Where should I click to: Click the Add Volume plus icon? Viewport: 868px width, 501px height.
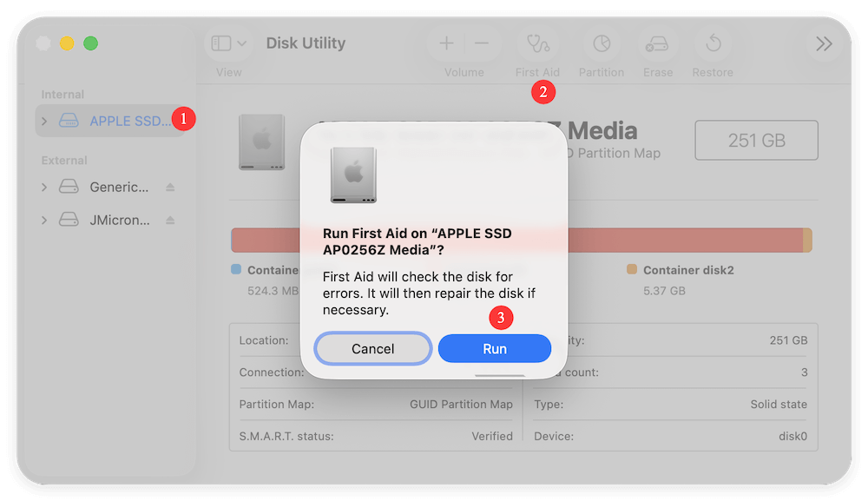[445, 43]
